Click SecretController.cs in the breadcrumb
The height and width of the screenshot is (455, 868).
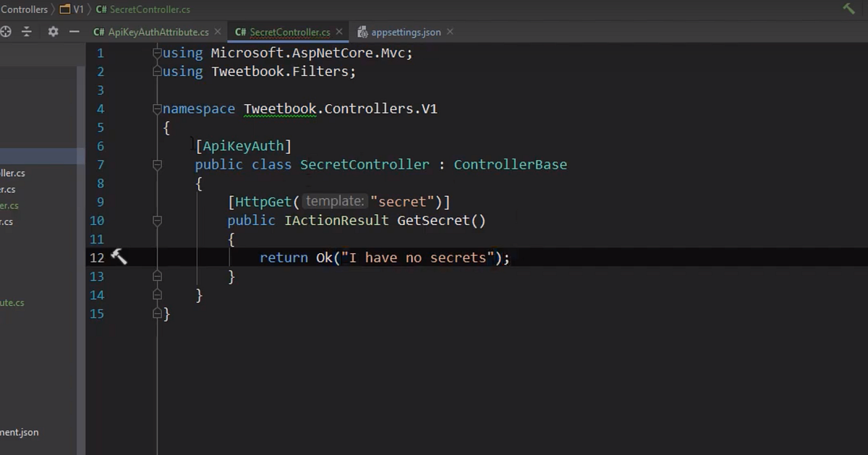[x=150, y=9]
